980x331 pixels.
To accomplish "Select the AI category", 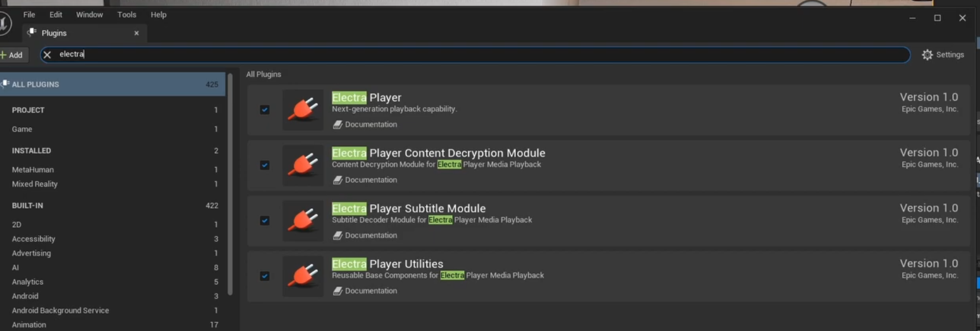I will point(113,268).
